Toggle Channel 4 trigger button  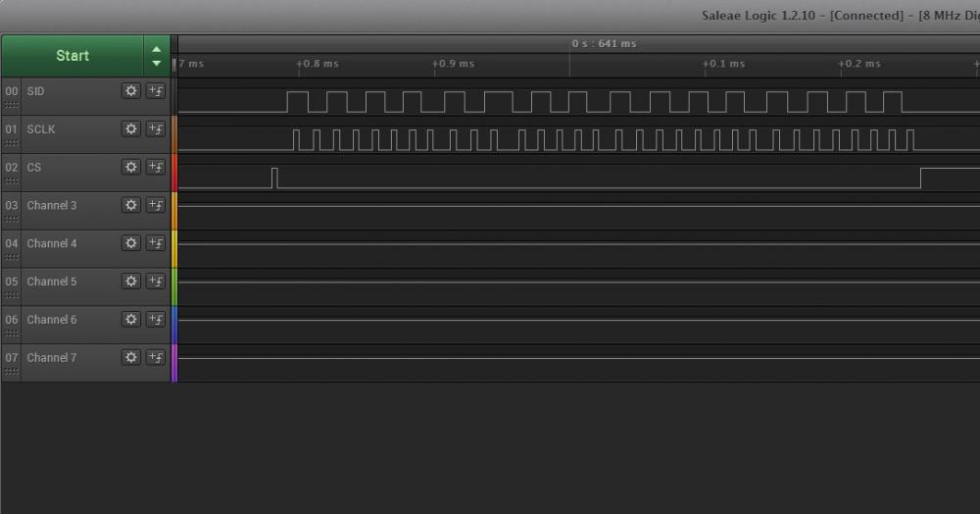[x=156, y=243]
